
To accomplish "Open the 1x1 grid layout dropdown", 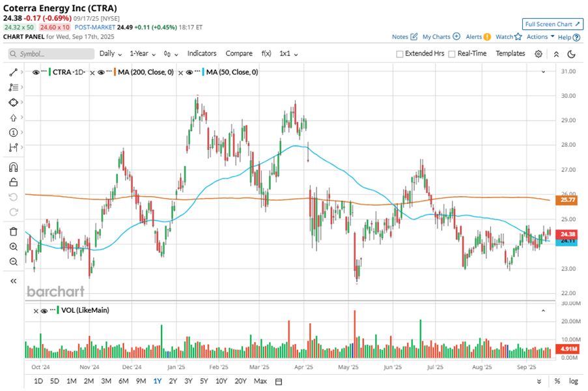I will pyautogui.click(x=288, y=53).
